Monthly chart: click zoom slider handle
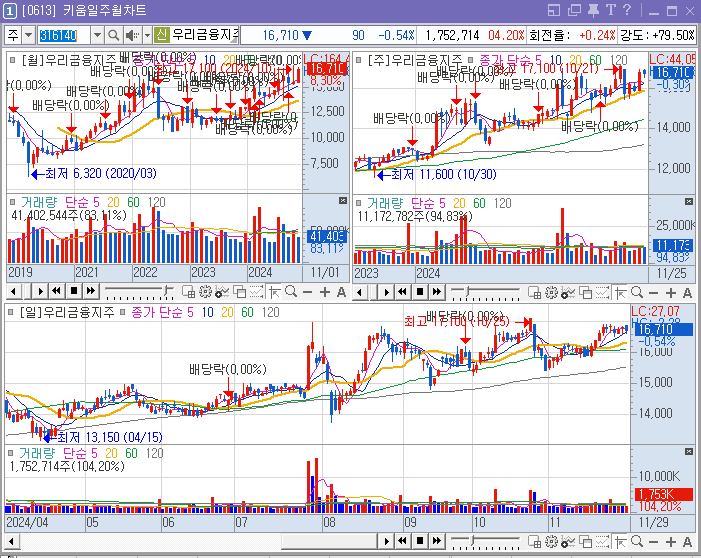Image resolution: width=701 pixels, height=558 pixels. pyautogui.click(x=167, y=291)
